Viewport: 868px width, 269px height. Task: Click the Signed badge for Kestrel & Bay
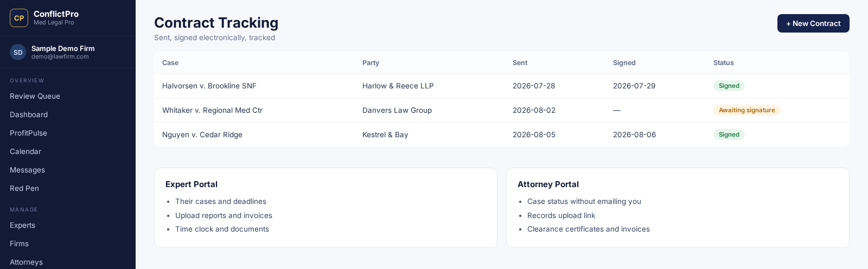[x=729, y=134]
